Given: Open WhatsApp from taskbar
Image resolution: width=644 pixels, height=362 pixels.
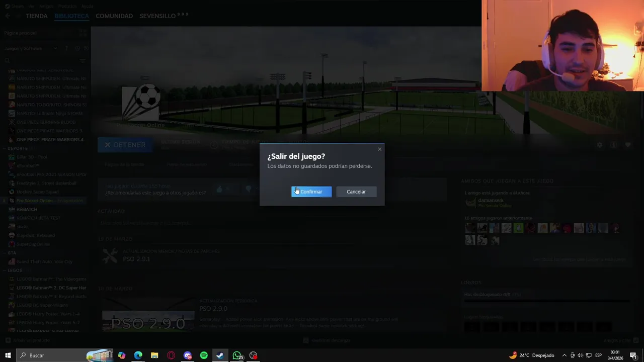Looking at the screenshot, I should pos(237,355).
